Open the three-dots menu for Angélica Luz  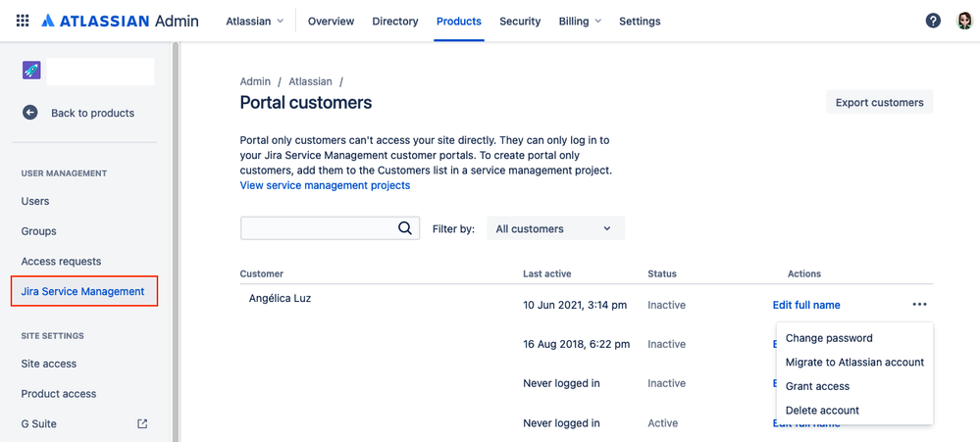(919, 305)
